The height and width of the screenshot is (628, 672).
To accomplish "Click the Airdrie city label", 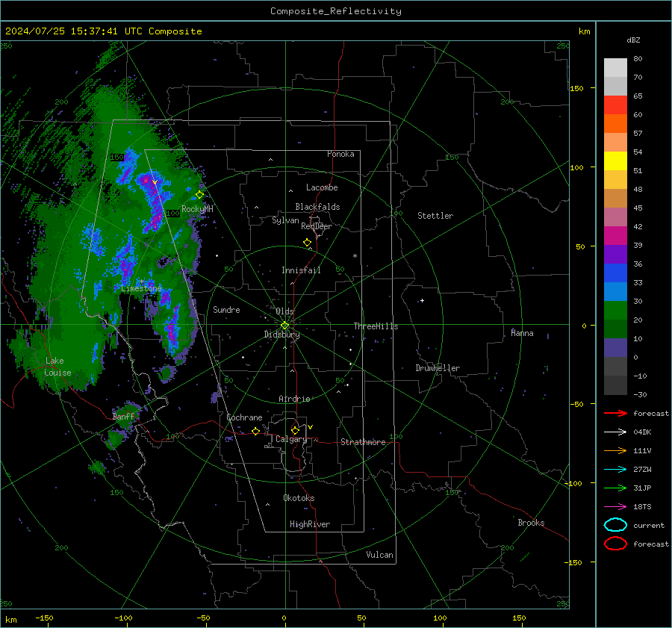I will point(294,399).
